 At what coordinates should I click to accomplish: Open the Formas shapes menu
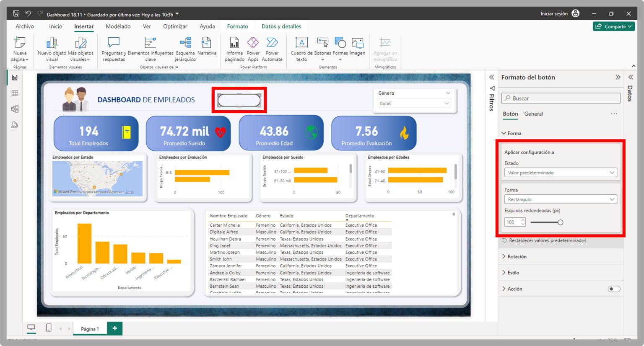[x=340, y=49]
